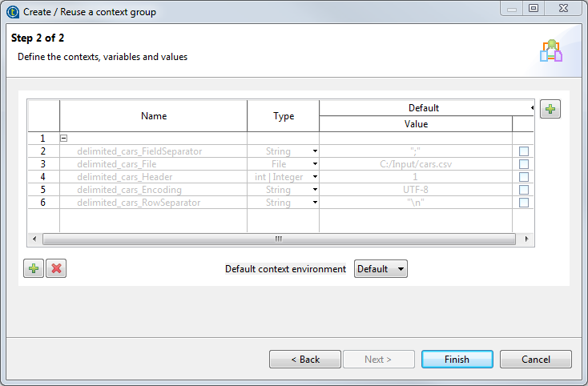Click the Talend icon in title bar

[12, 12]
